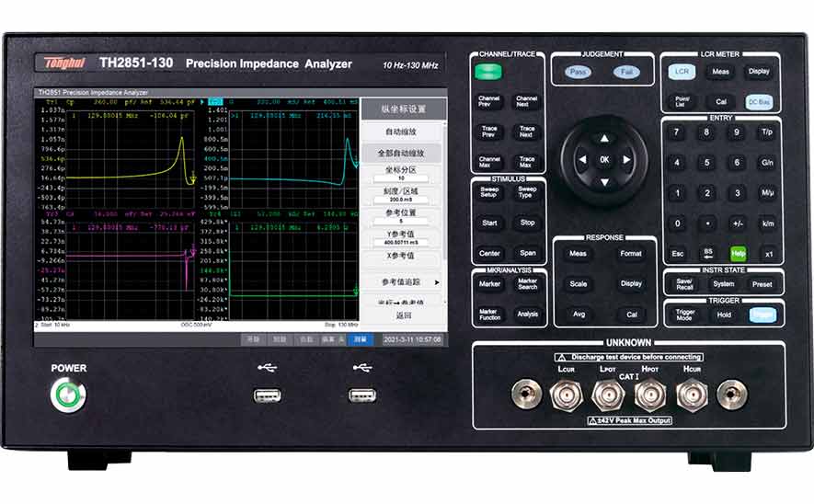Tap the Start key in STIMULUS
814x504 pixels.
[x=489, y=223]
